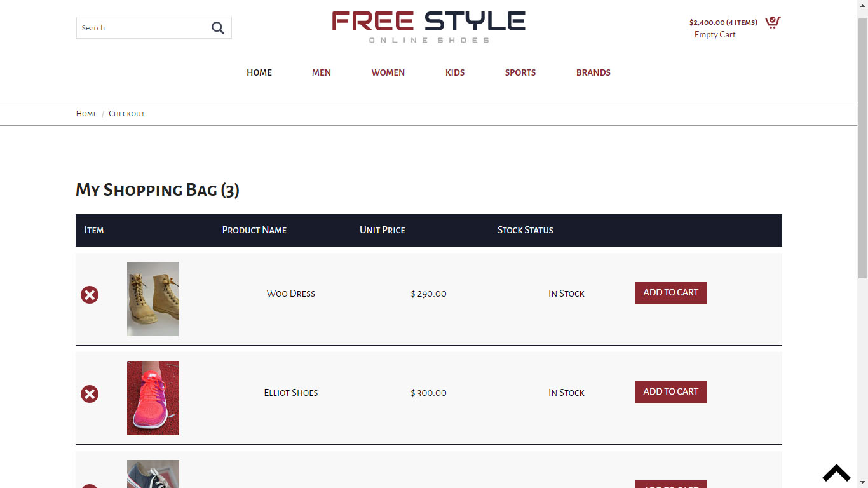Screen dimensions: 868x488
Task: Open the blue sneaker thumbnail in third row
Action: 153,474
